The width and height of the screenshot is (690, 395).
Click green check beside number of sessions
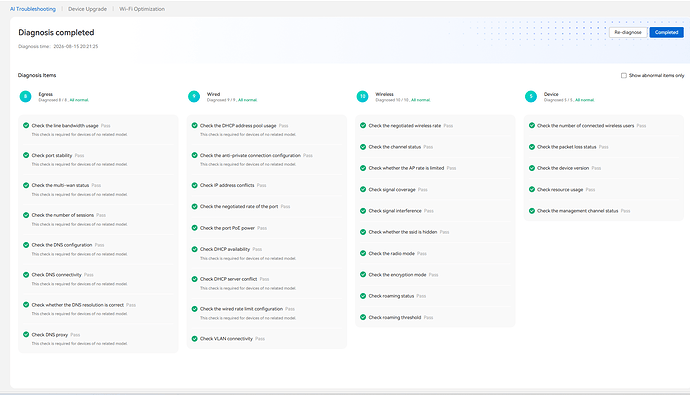26,215
